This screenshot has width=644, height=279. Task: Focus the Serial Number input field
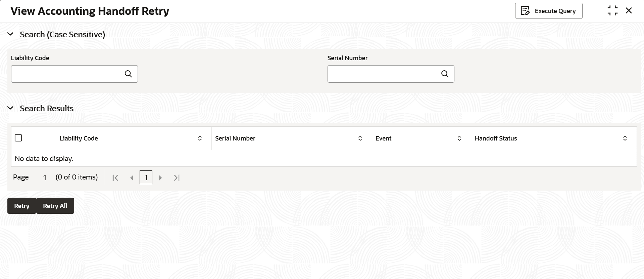pos(384,74)
